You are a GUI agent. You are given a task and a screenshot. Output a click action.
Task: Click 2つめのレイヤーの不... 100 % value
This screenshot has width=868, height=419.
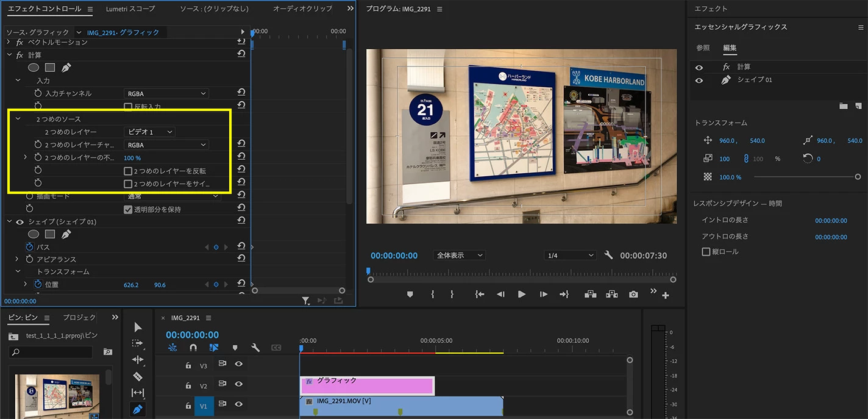[132, 158]
